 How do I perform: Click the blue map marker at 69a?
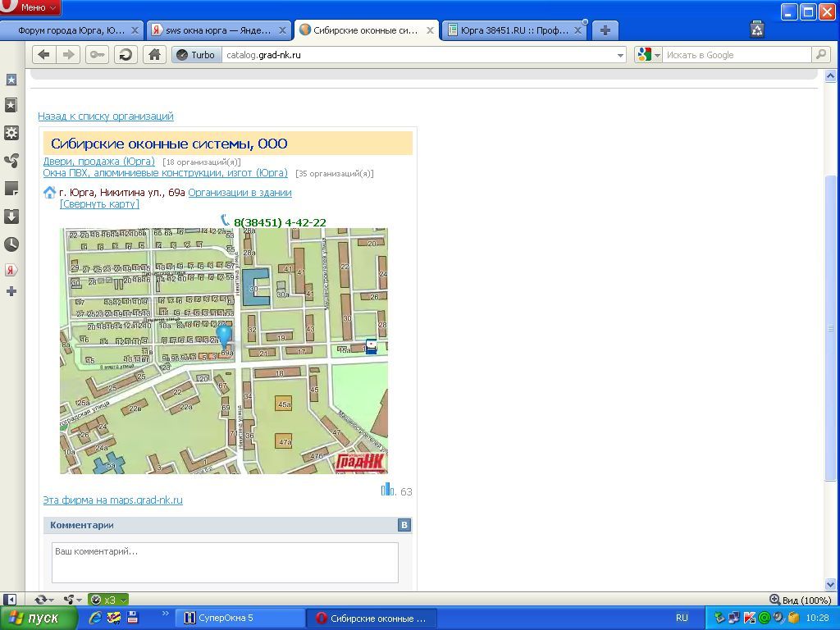(224, 336)
